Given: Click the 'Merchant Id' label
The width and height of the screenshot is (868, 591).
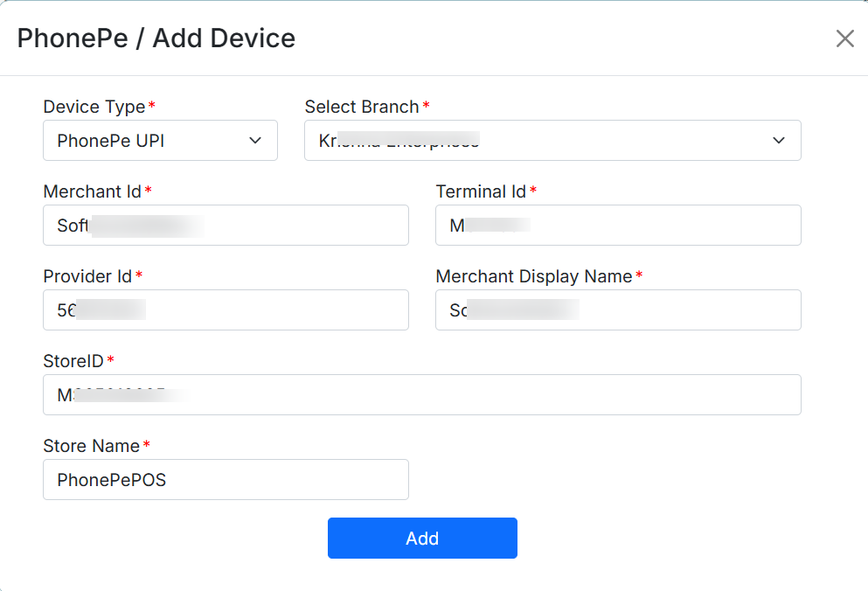Looking at the screenshot, I should point(93,191).
